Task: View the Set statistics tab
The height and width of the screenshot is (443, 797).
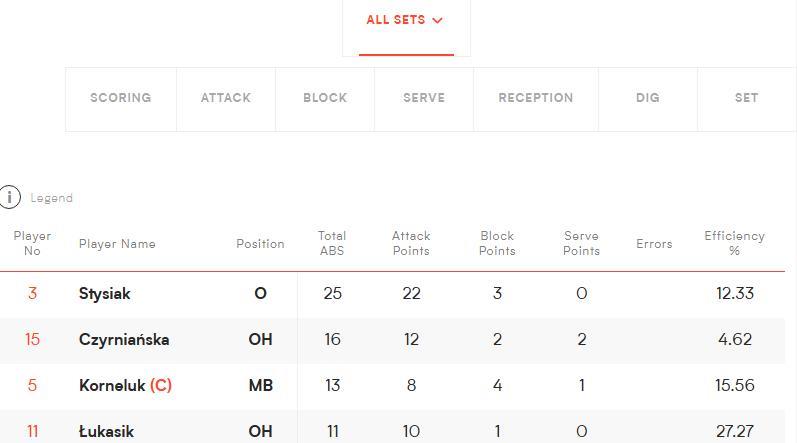Action: [746, 98]
